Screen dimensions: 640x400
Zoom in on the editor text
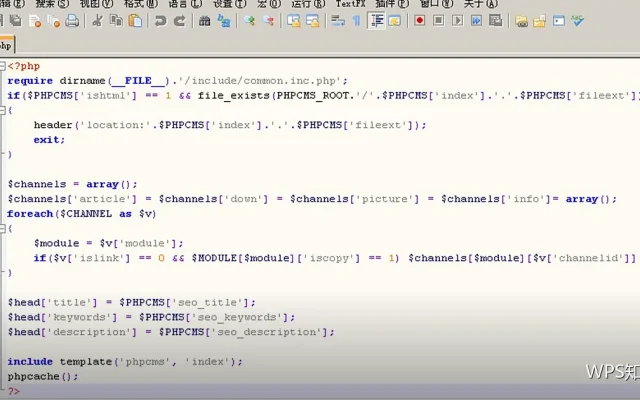(x=249, y=20)
